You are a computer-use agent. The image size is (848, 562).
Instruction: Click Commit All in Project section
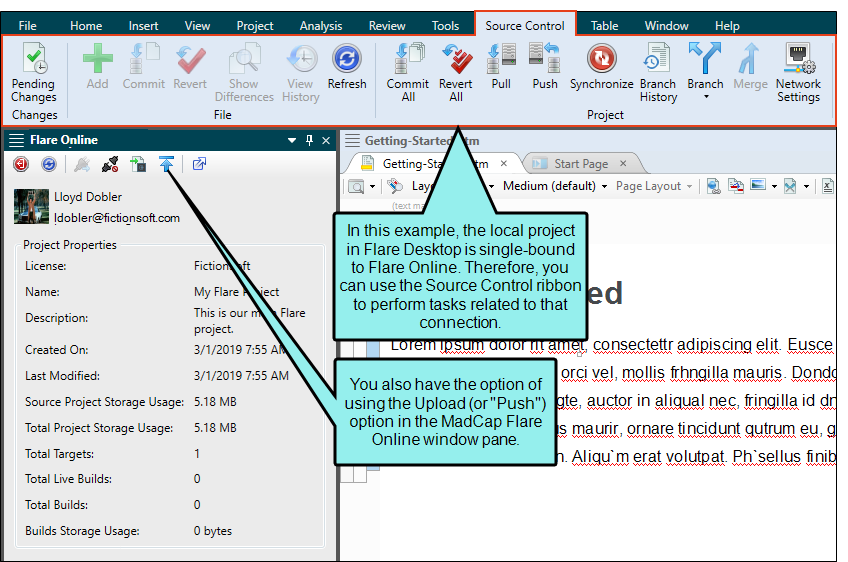coord(408,73)
